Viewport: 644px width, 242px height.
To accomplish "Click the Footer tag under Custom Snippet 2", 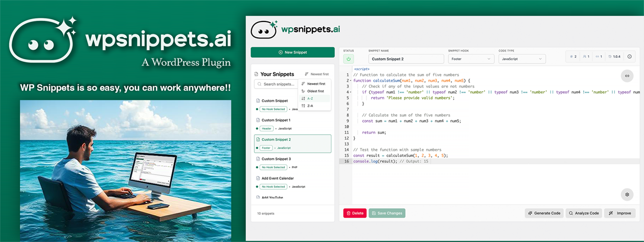I will 266,148.
